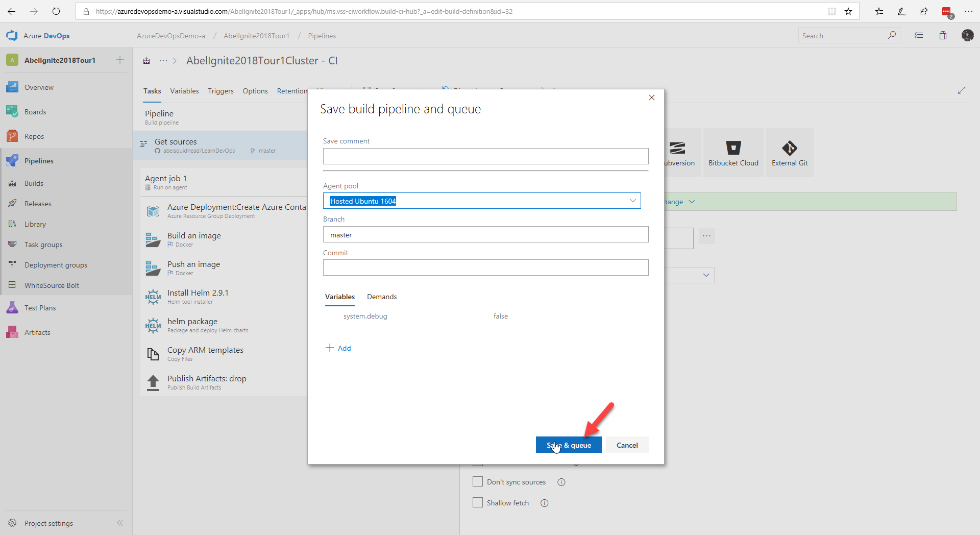Open the Pipelines breadcrumb link
The image size is (980, 535).
pyautogui.click(x=322, y=36)
